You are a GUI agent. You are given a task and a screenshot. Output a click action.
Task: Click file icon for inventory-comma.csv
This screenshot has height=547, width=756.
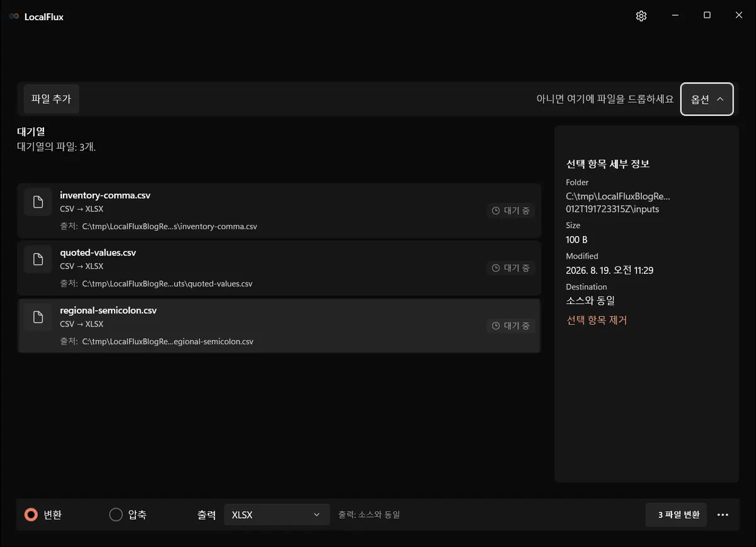tap(38, 202)
